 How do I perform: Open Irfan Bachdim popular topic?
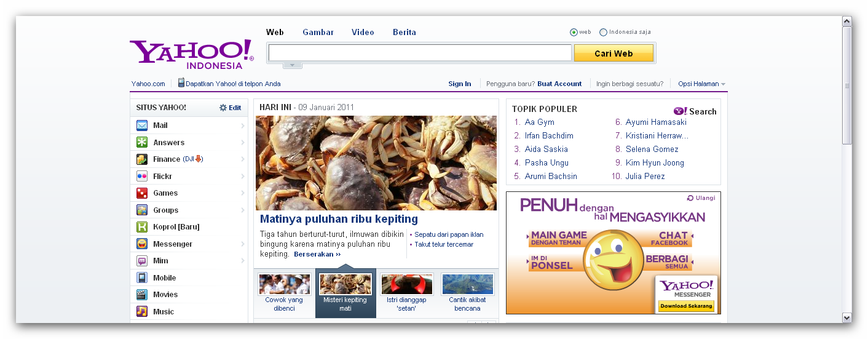tap(549, 136)
